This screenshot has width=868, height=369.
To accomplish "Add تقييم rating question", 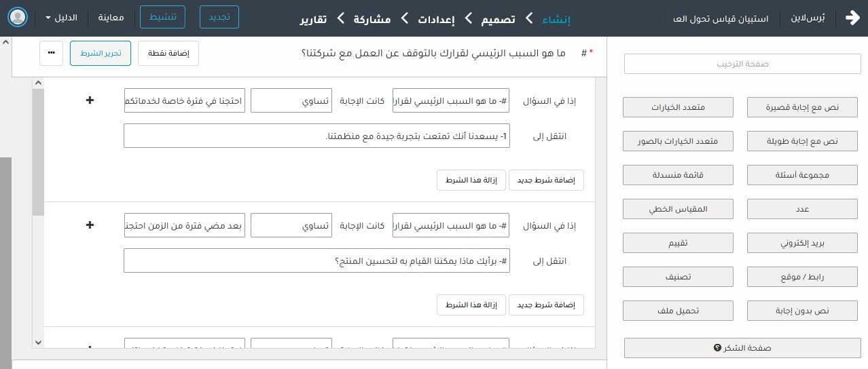I will coord(678,243).
